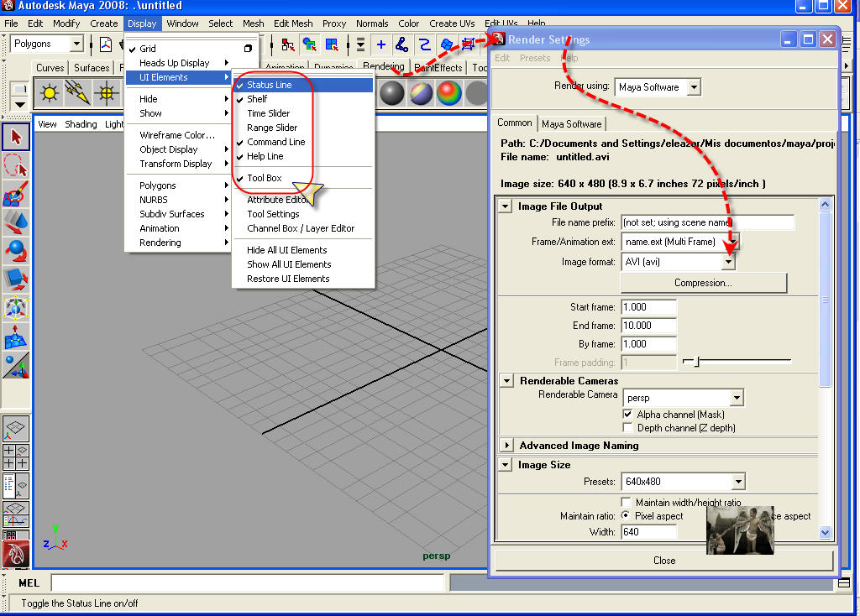Click the rainbow ramp sphere shelf icon
This screenshot has height=616, width=860.
449,93
